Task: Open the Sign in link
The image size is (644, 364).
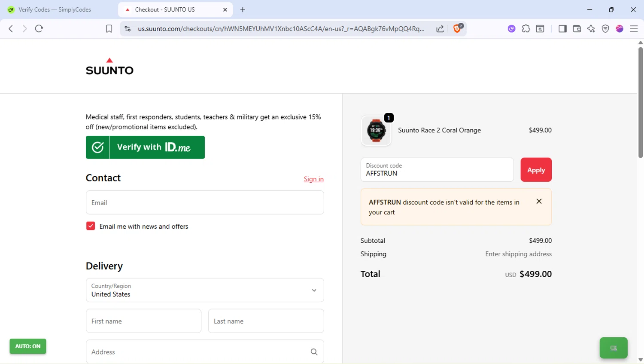Action: pos(314,179)
